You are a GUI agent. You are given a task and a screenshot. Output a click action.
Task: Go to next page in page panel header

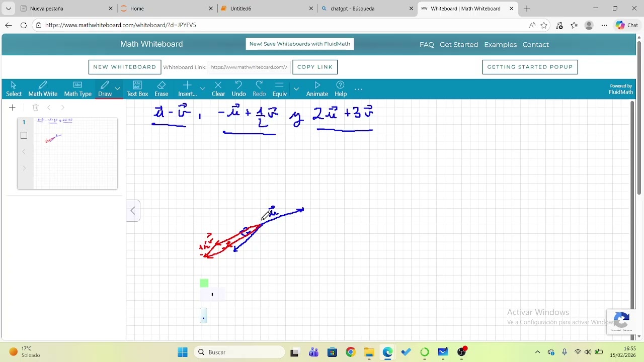coord(62,107)
